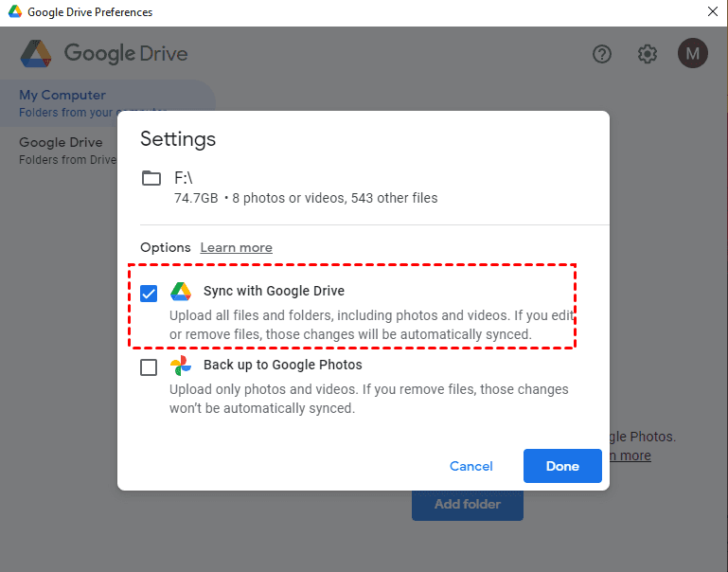Close the Google Drive Preferences window

pos(712,12)
